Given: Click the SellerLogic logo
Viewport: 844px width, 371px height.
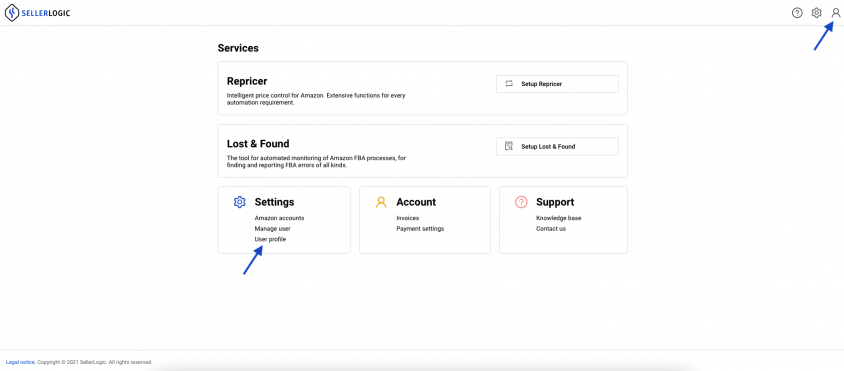Looking at the screenshot, I should [x=37, y=12].
